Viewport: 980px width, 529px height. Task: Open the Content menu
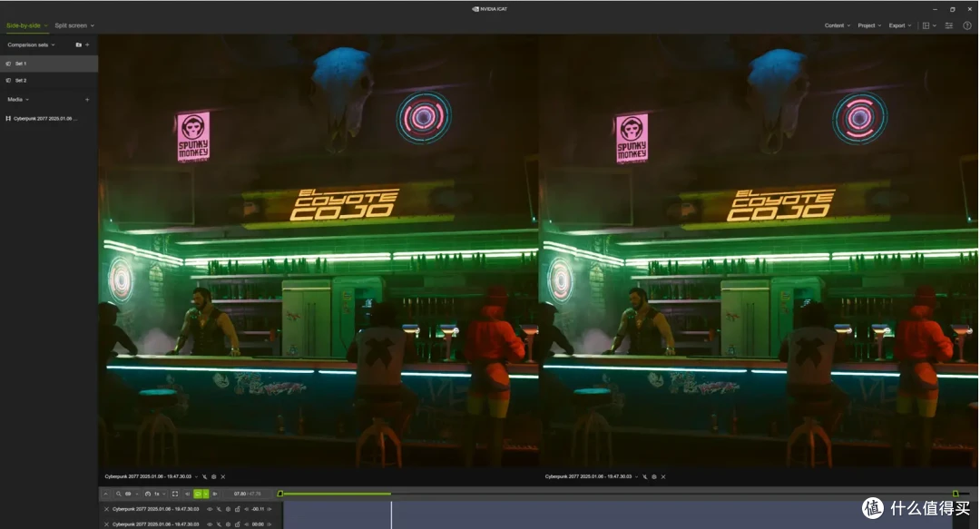pyautogui.click(x=837, y=25)
